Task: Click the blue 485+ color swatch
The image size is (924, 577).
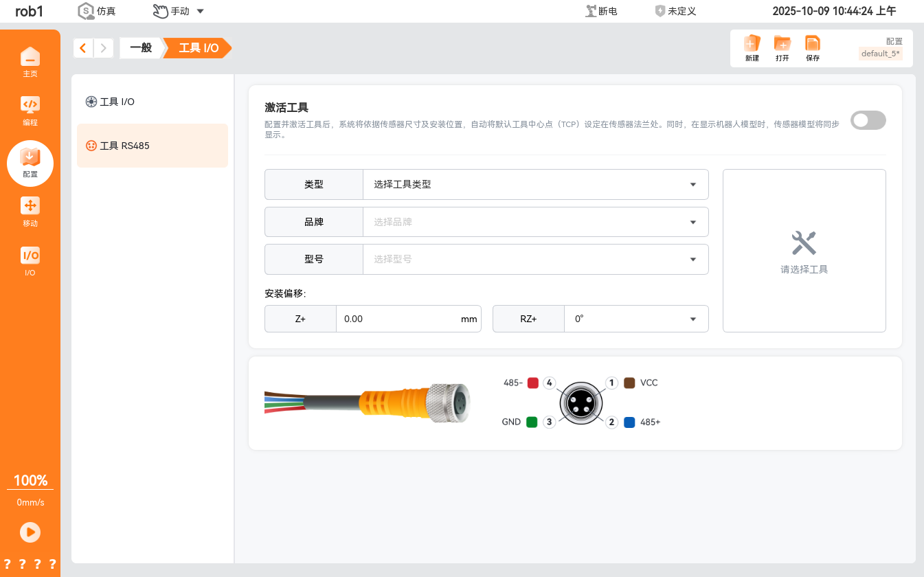Action: (x=629, y=422)
